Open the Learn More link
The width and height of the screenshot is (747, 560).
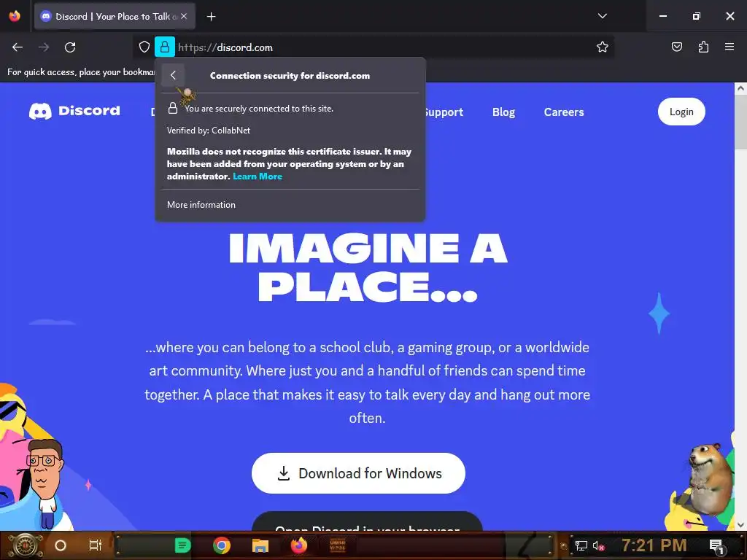[x=258, y=176]
